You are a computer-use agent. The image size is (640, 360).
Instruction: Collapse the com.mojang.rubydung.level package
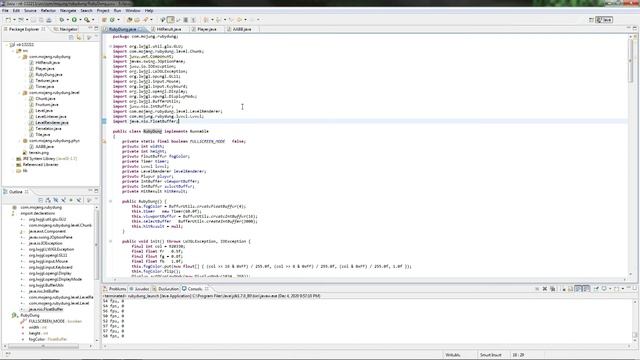pyautogui.click(x=19, y=93)
